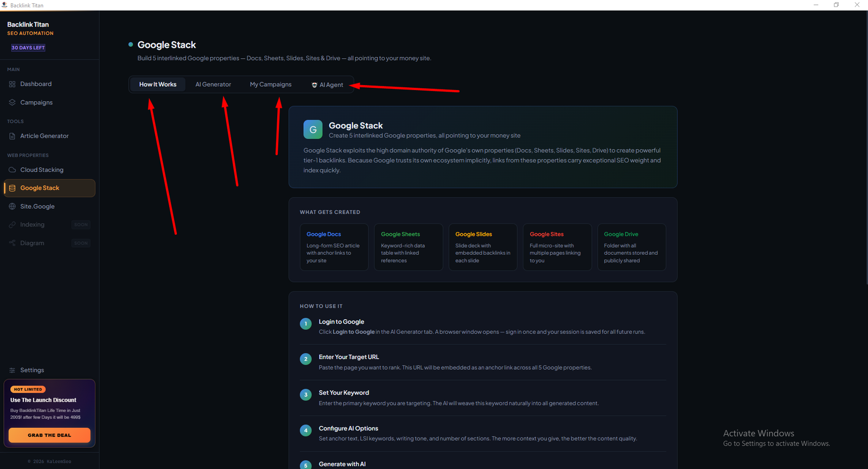Image resolution: width=868 pixels, height=469 pixels.
Task: Open the AI Generator tab
Action: [x=213, y=85]
